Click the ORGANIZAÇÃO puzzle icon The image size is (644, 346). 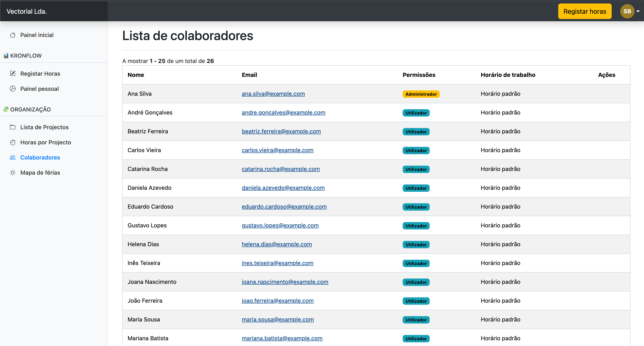pyautogui.click(x=6, y=109)
